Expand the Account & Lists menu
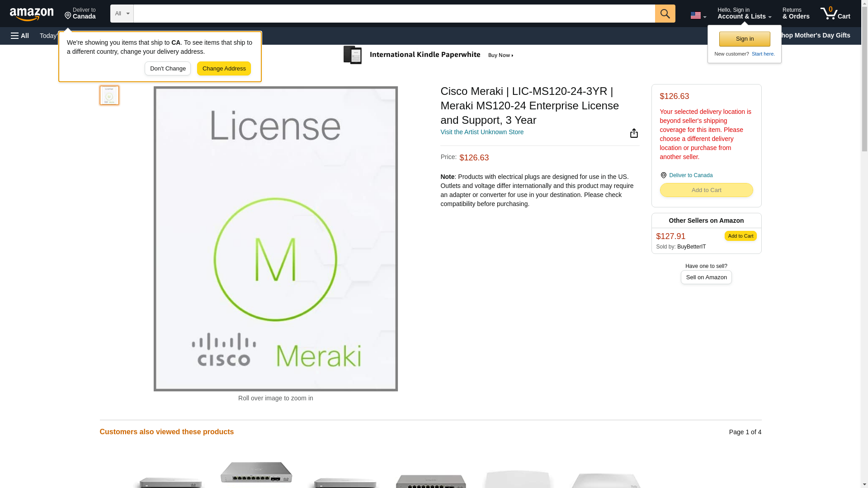The width and height of the screenshot is (868, 488). tap(744, 14)
